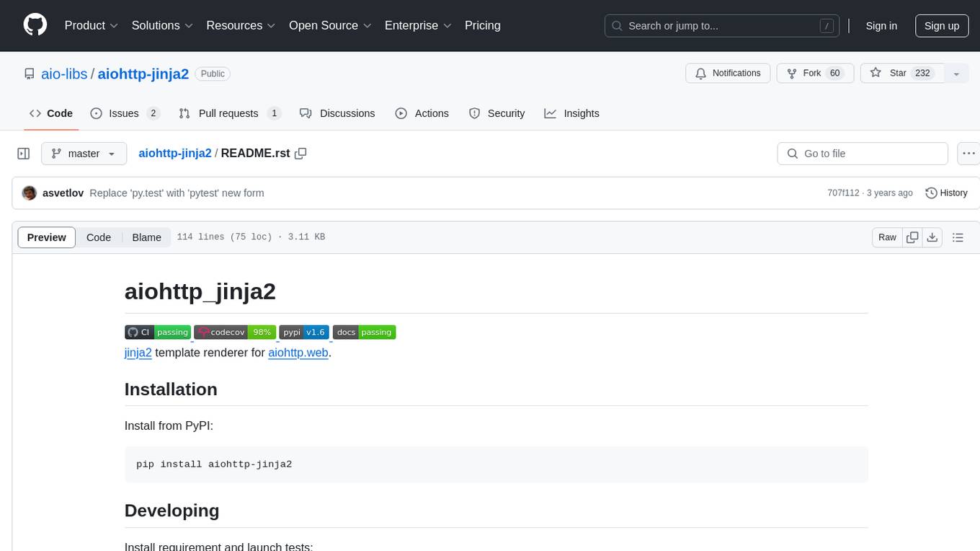Switch to the Actions tab

422,113
